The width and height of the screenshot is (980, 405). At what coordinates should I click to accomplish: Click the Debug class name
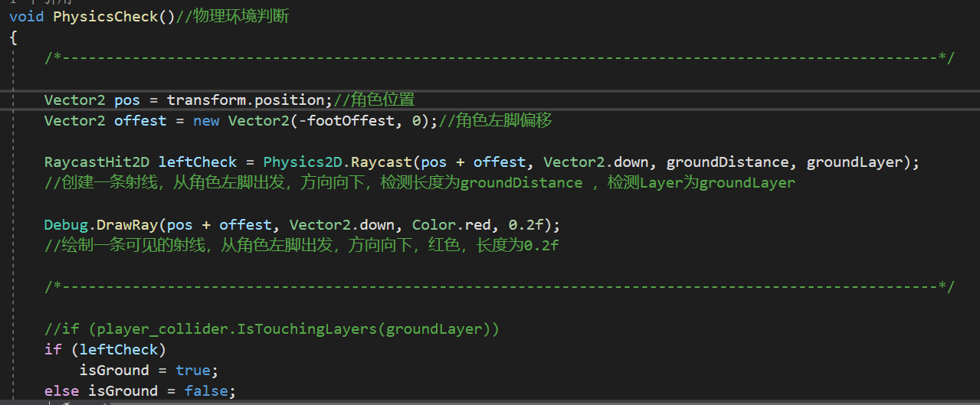point(66,224)
